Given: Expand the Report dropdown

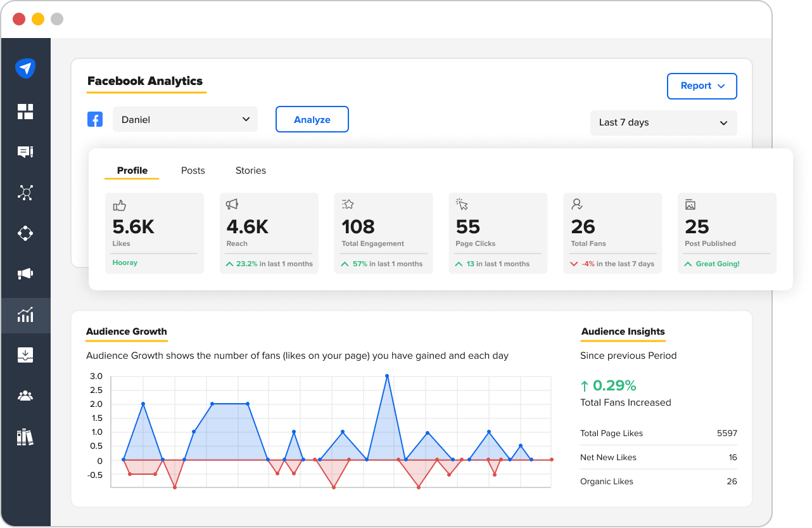Looking at the screenshot, I should [702, 86].
